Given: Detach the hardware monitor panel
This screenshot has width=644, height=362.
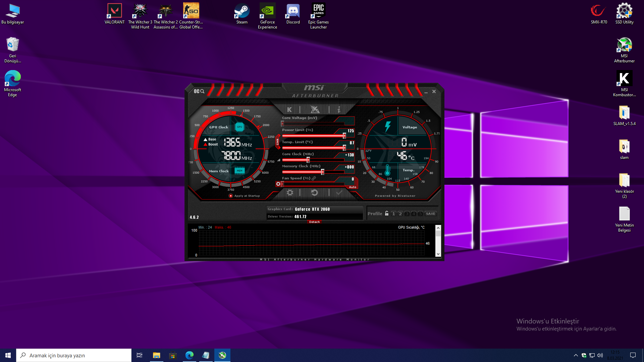Looking at the screenshot, I should pos(314,222).
